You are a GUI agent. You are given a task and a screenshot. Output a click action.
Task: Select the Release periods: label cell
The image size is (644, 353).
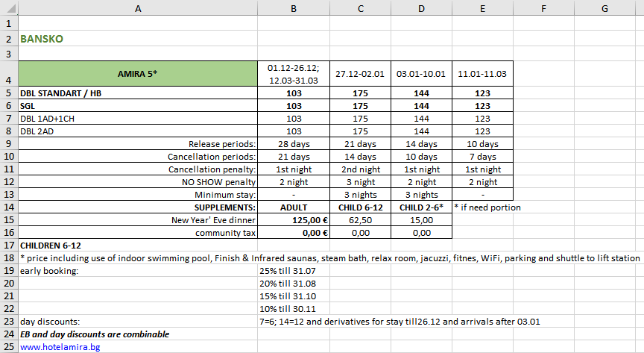(x=138, y=144)
